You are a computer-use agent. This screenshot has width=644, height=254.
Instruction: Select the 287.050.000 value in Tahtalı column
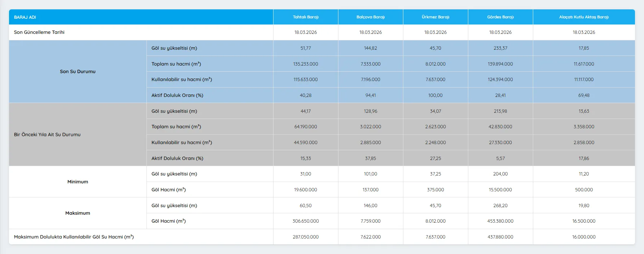pos(306,237)
